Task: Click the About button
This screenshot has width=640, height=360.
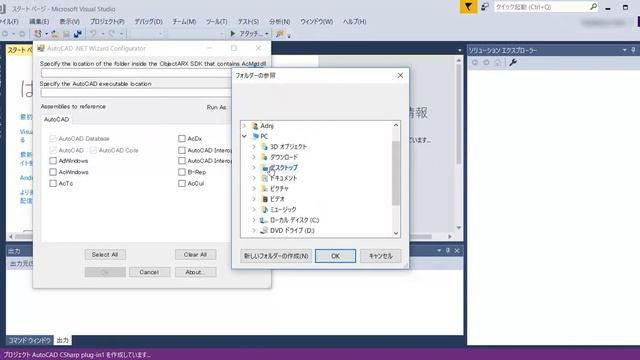Action: click(195, 272)
